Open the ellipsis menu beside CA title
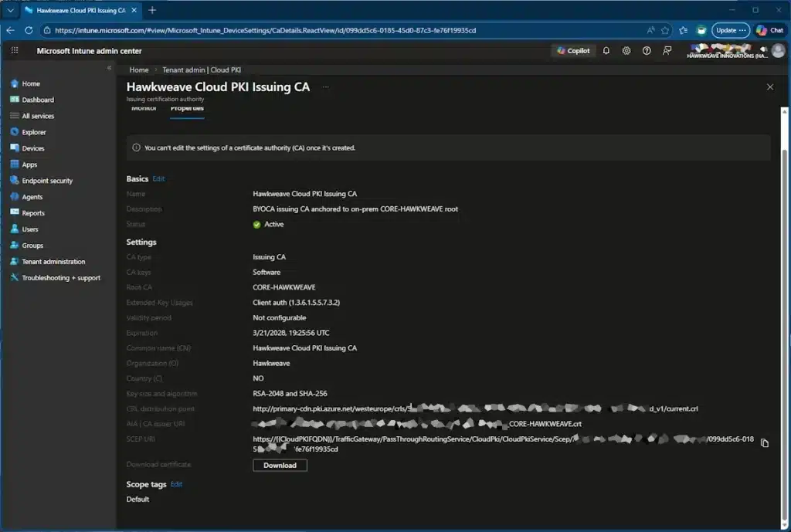 pos(325,87)
